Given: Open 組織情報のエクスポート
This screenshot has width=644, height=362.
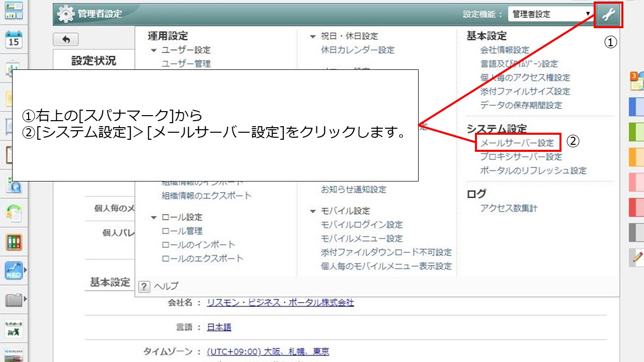Looking at the screenshot, I should click(206, 196).
